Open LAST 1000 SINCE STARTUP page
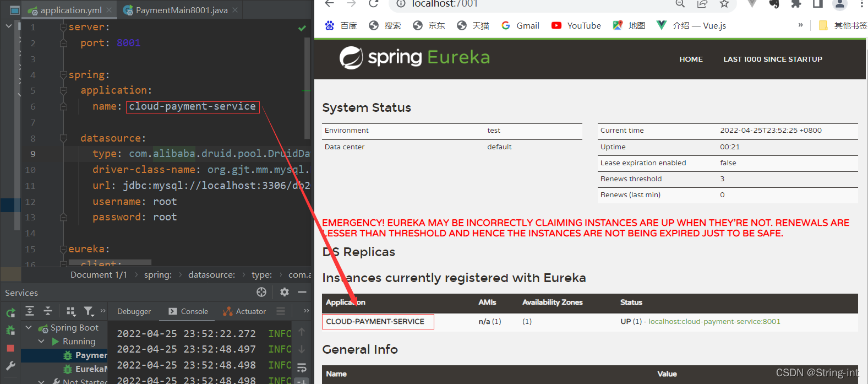This screenshot has width=868, height=384. coord(773,59)
